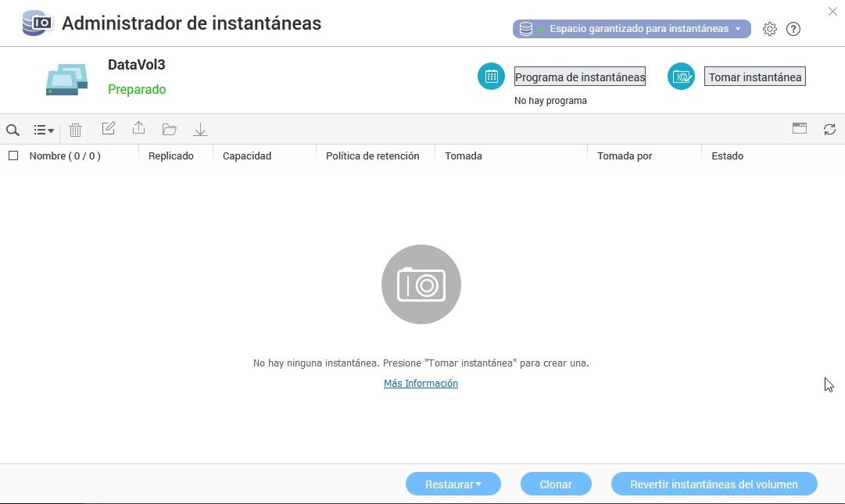Click the Clonar button
This screenshot has width=845, height=504.
point(556,484)
